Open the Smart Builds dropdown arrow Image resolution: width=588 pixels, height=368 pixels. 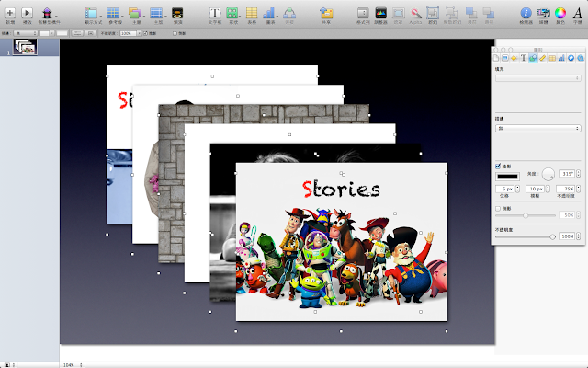click(x=56, y=17)
